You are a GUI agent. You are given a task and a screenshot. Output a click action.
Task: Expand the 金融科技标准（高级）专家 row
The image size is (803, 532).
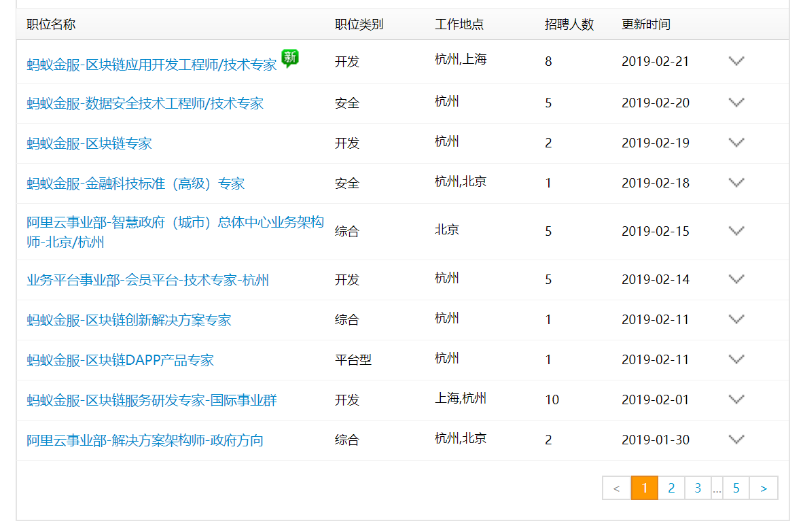736,183
